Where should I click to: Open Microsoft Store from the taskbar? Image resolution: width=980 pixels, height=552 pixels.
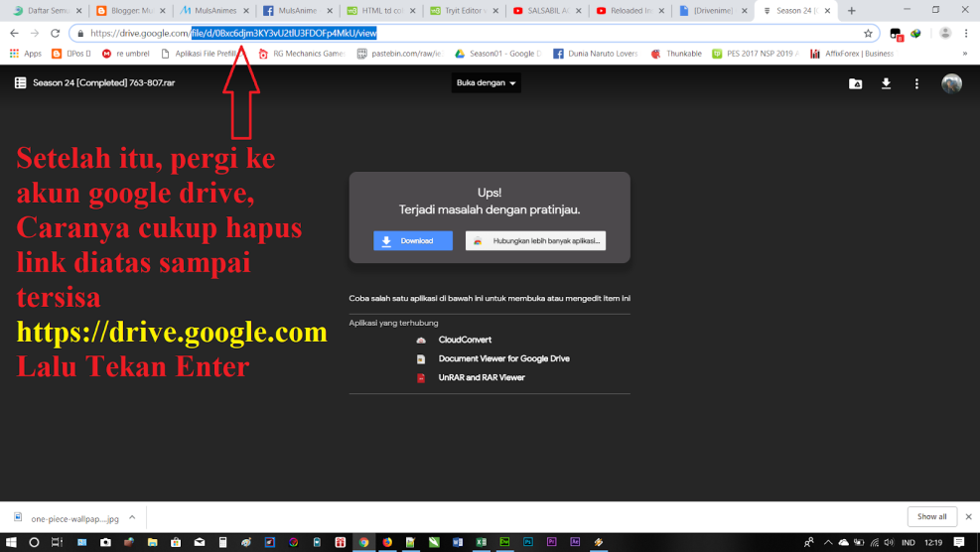176,542
